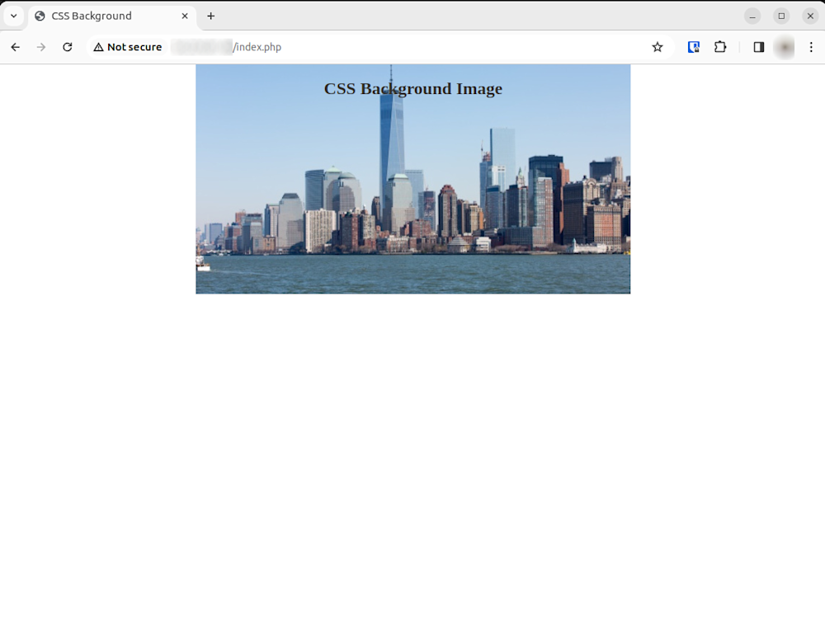The image size is (825, 644).
Task: Close the CSS Background tab
Action: click(x=185, y=16)
